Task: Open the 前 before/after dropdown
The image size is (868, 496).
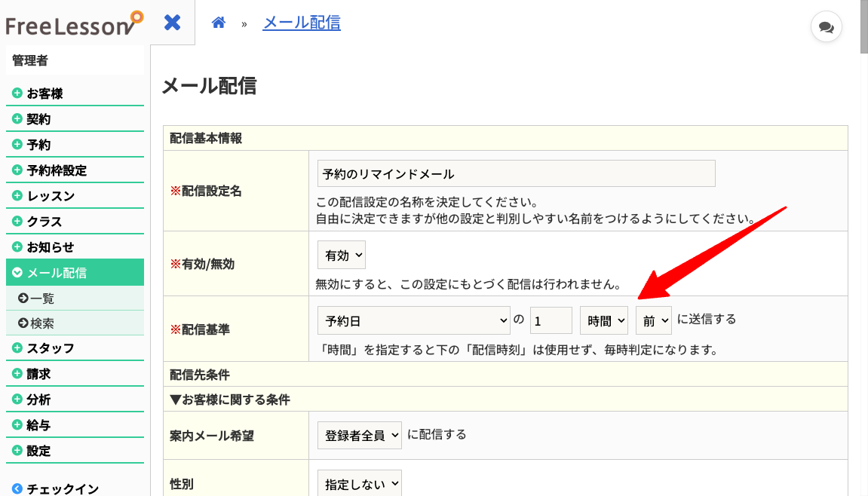Action: (654, 320)
